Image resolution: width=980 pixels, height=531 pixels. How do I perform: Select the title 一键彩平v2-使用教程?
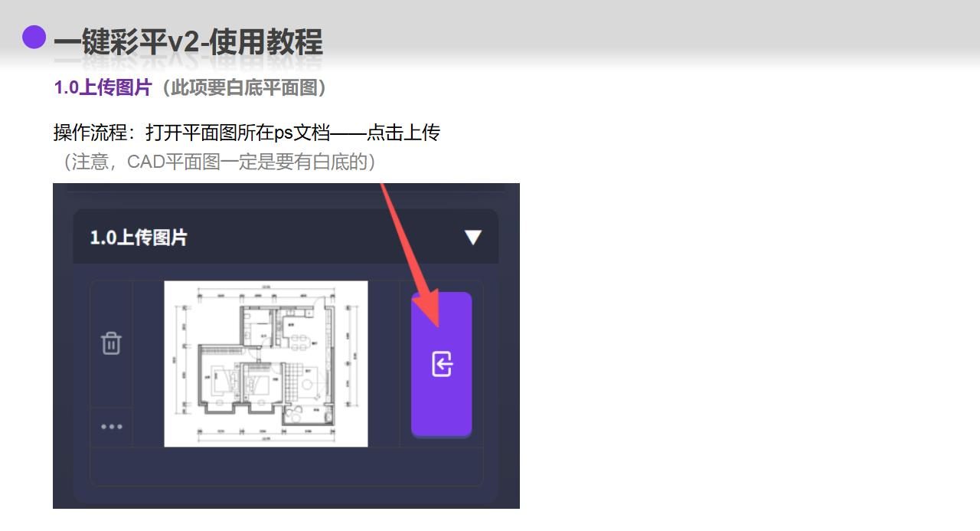(188, 42)
